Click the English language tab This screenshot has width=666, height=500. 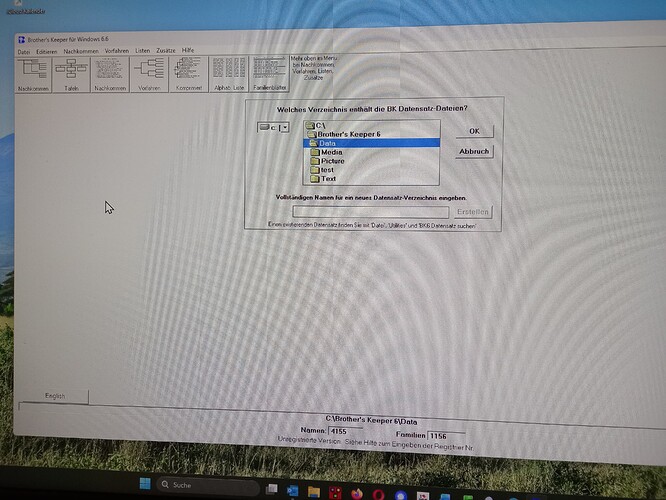[x=55, y=396]
